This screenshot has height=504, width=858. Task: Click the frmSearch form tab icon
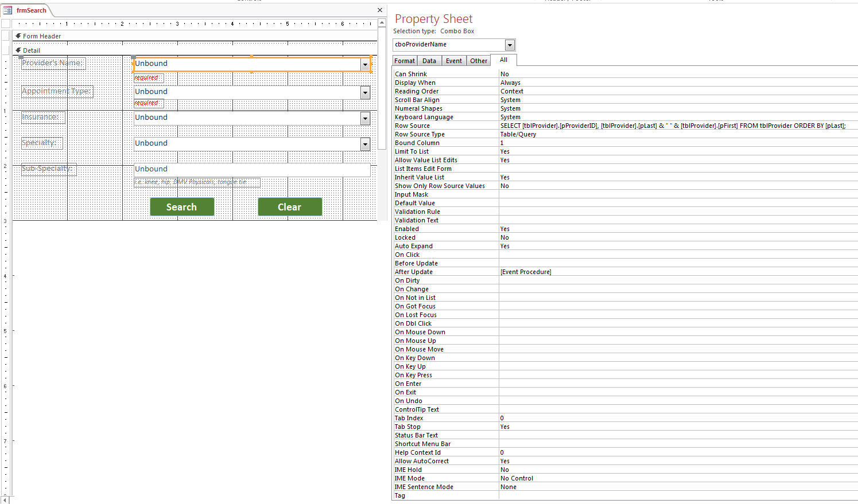click(7, 10)
